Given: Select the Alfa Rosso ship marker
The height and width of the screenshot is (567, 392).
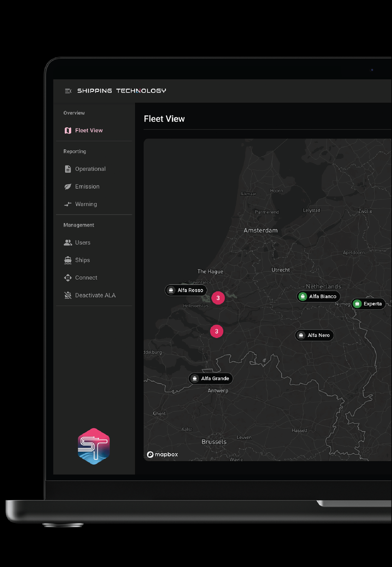Looking at the screenshot, I should tap(186, 290).
